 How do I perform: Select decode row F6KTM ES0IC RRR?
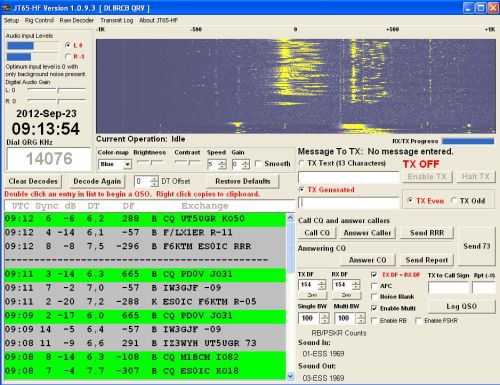click(x=145, y=247)
